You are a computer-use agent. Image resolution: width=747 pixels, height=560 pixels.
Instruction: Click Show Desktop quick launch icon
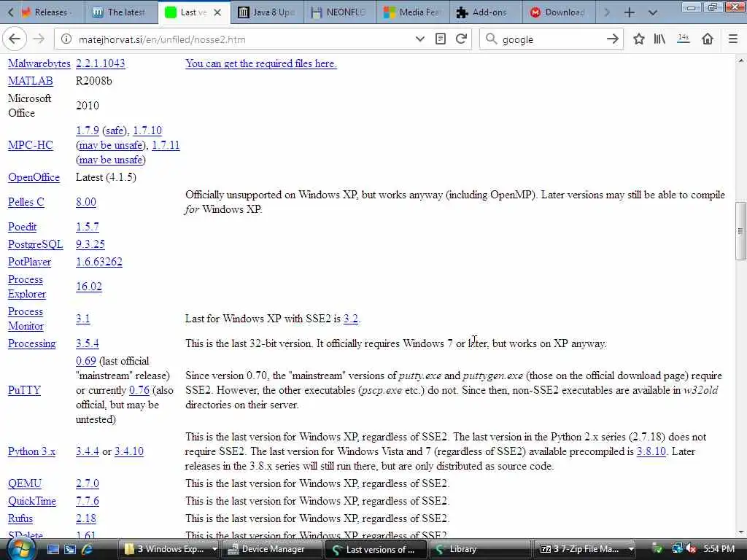tap(53, 550)
